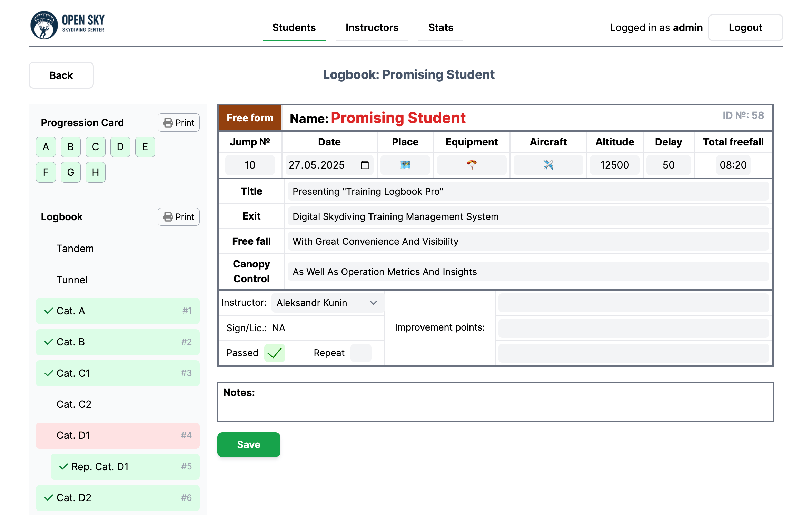Image resolution: width=812 pixels, height=515 pixels.
Task: Open the calendar date picker for the jump date
Action: click(x=365, y=165)
